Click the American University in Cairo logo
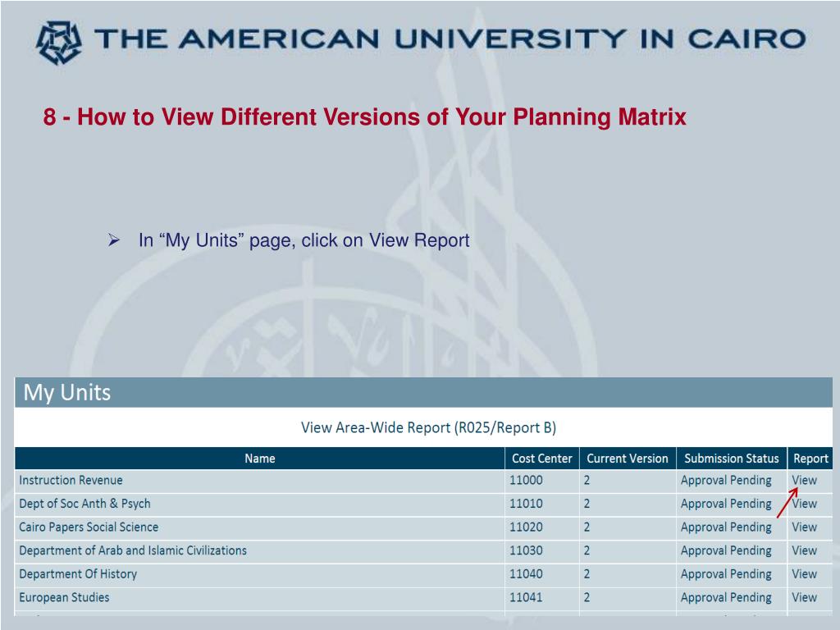 (x=59, y=42)
